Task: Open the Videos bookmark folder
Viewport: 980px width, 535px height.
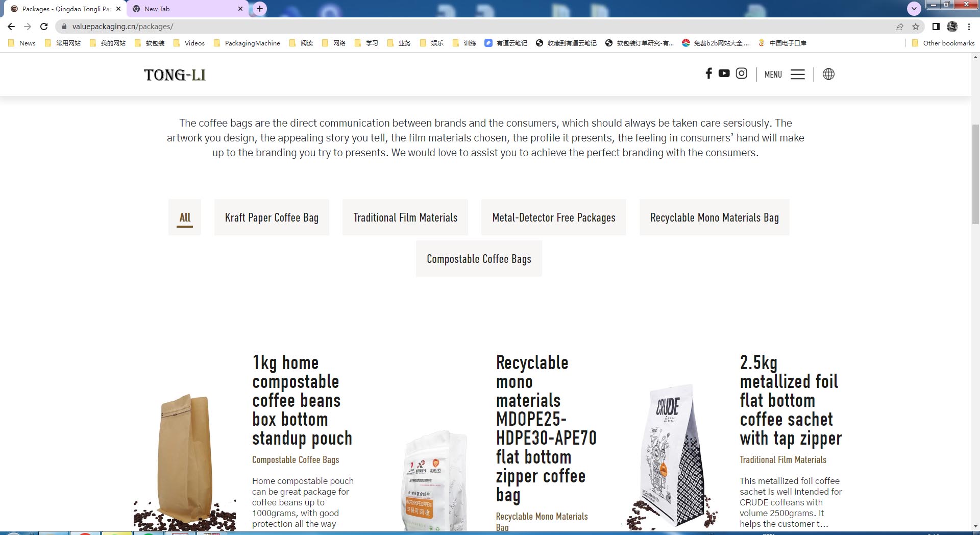Action: tap(189, 43)
